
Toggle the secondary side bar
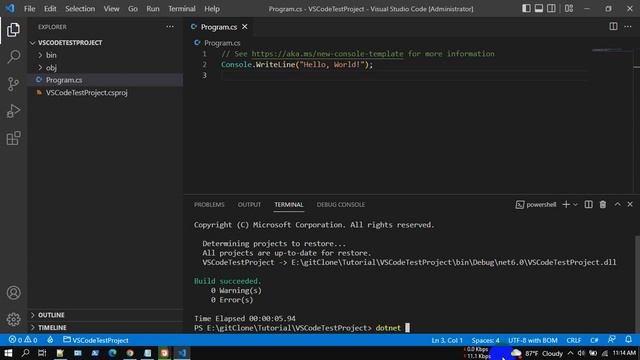click(x=551, y=9)
